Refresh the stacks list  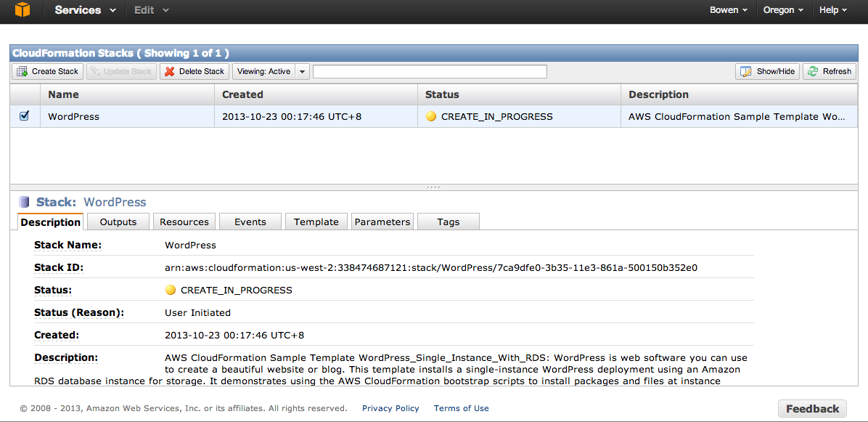pyautogui.click(x=830, y=71)
